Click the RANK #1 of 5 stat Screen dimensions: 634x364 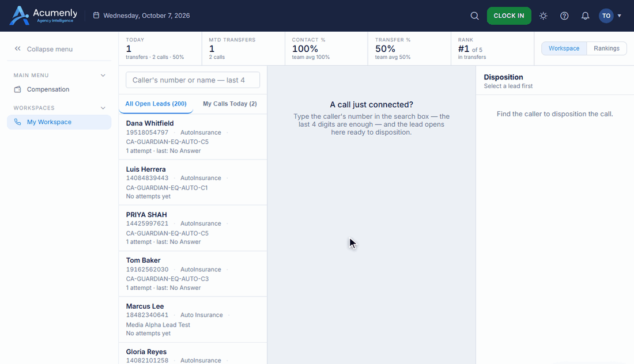click(x=492, y=48)
